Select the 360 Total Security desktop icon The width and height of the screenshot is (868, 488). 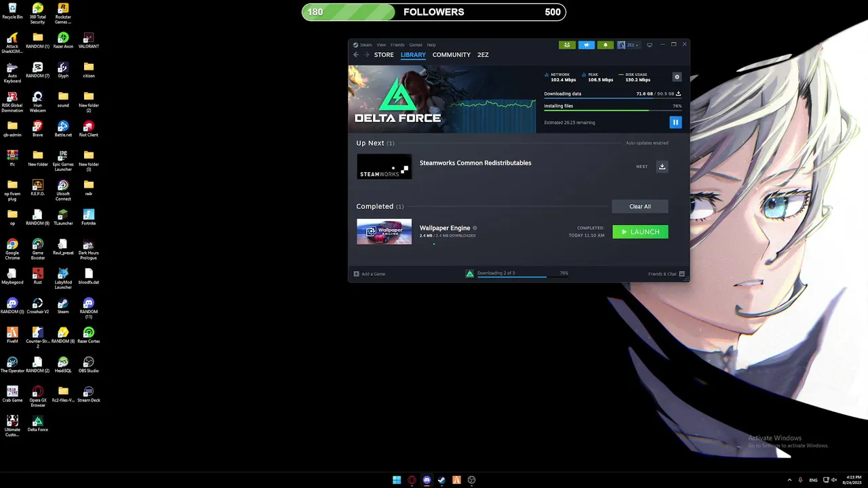[37, 14]
